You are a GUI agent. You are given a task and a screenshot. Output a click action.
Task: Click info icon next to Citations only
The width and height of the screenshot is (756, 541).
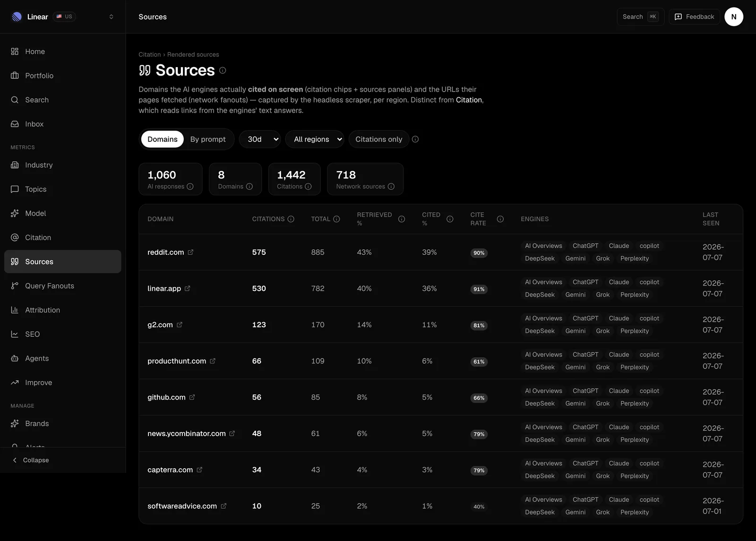click(x=415, y=139)
